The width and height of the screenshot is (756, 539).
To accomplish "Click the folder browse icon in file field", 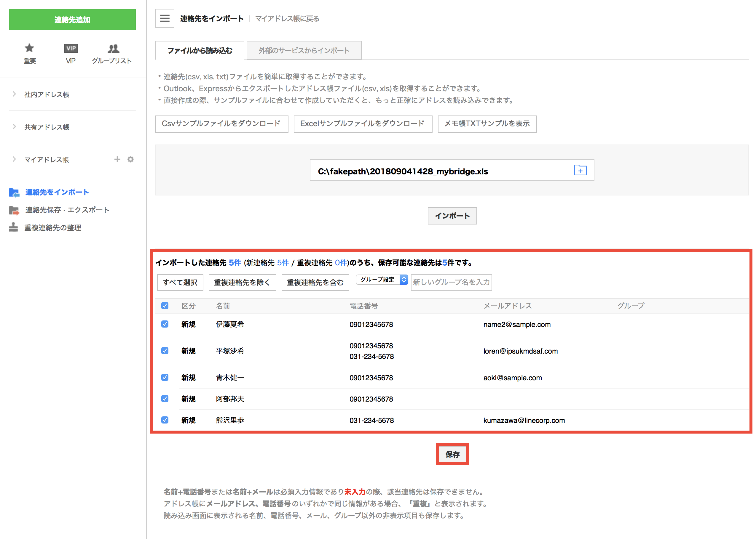I will [580, 170].
